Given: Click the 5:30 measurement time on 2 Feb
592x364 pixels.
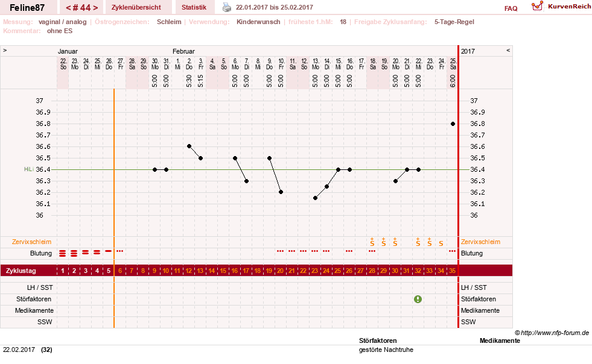Looking at the screenshot, I should click(189, 81).
